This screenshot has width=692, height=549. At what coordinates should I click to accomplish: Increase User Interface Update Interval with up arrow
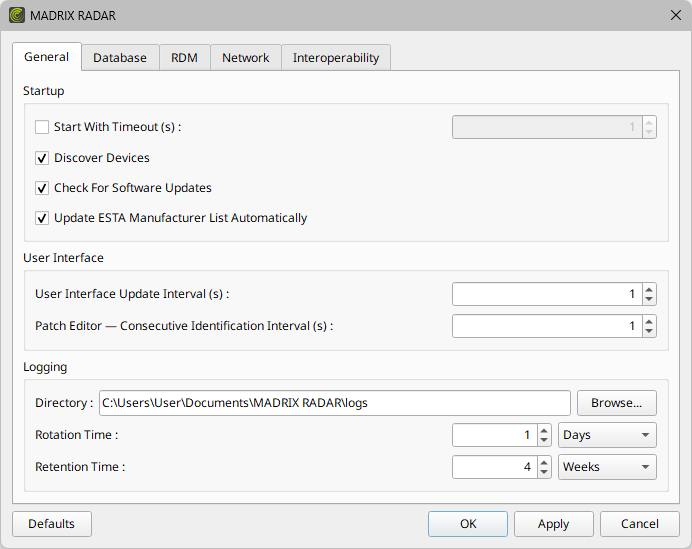[649, 290]
